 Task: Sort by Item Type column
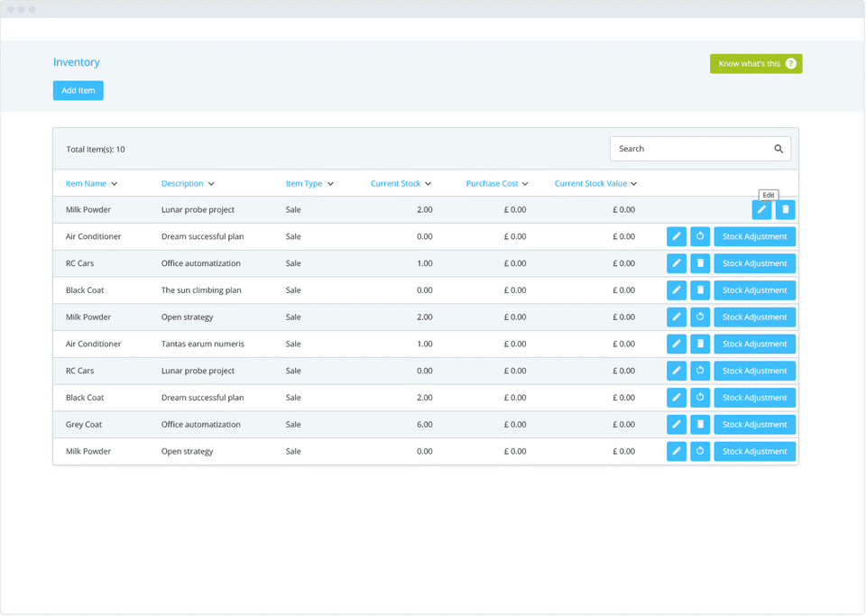click(x=309, y=184)
